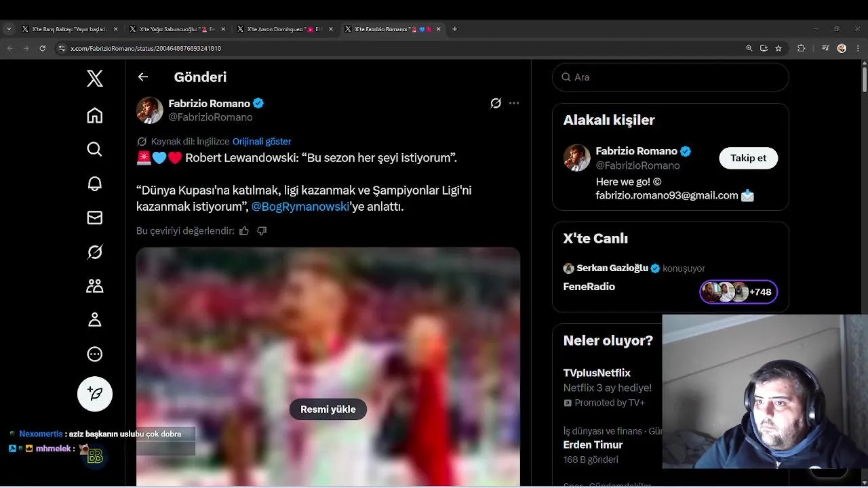Open a new browser tab
Image resolution: width=868 pixels, height=488 pixels.
tap(454, 29)
